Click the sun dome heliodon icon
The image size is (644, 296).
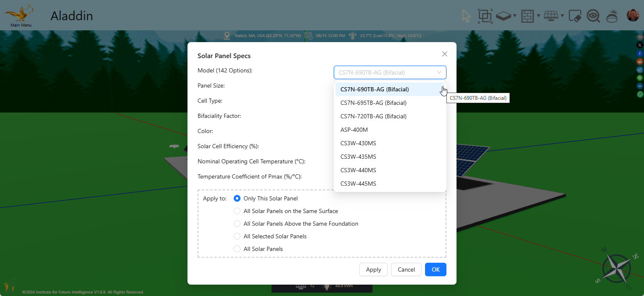point(612,16)
